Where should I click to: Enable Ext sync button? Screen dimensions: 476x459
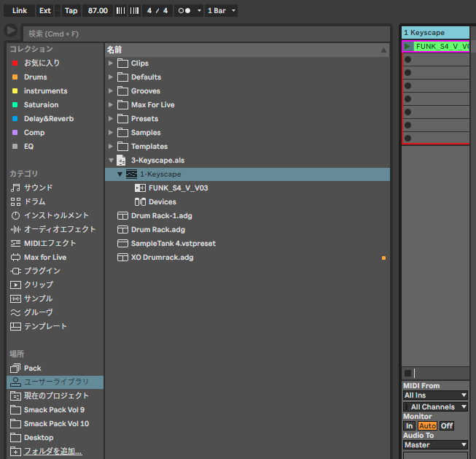pos(45,11)
